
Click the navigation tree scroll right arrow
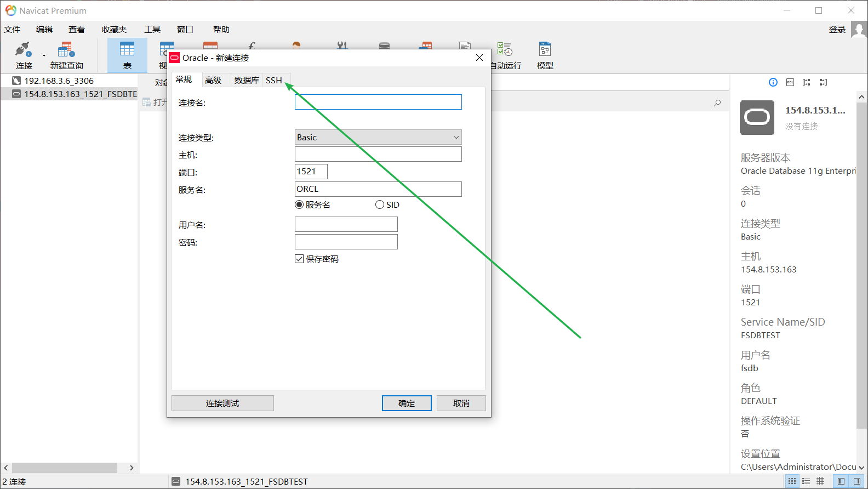[x=132, y=468]
